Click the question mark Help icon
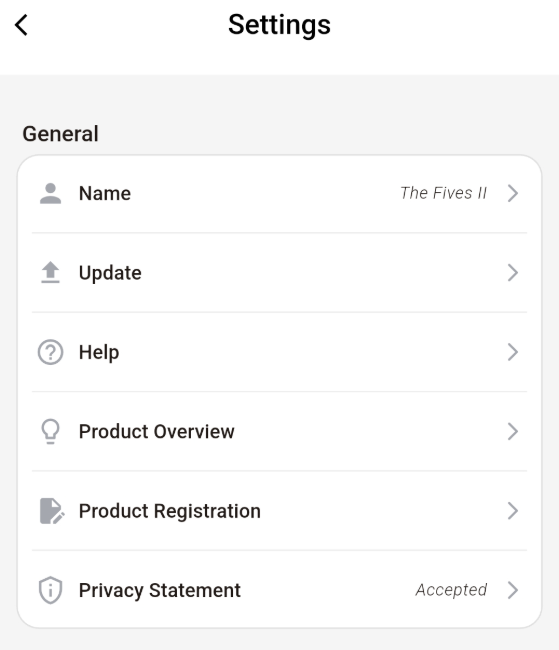 coord(51,352)
